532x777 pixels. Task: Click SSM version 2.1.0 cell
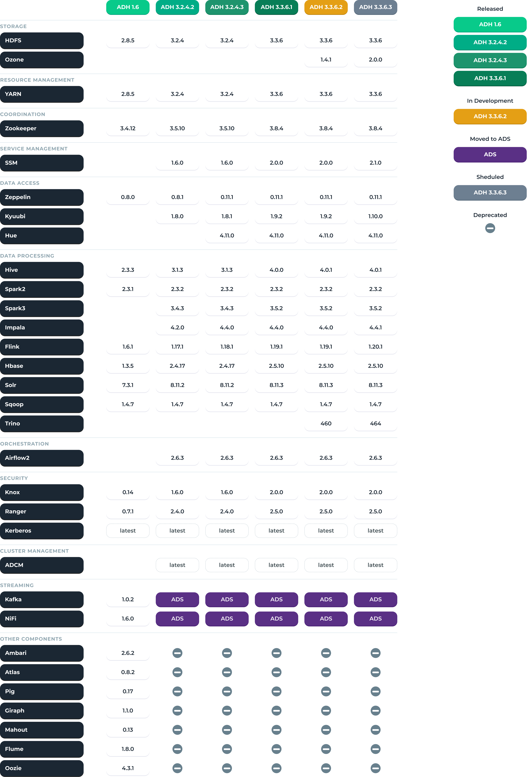click(375, 163)
